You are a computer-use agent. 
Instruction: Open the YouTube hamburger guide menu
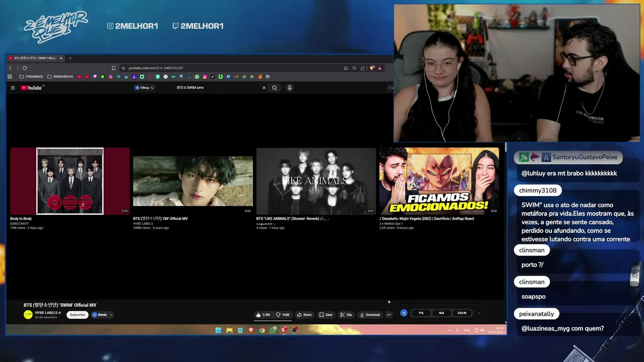[x=13, y=87]
